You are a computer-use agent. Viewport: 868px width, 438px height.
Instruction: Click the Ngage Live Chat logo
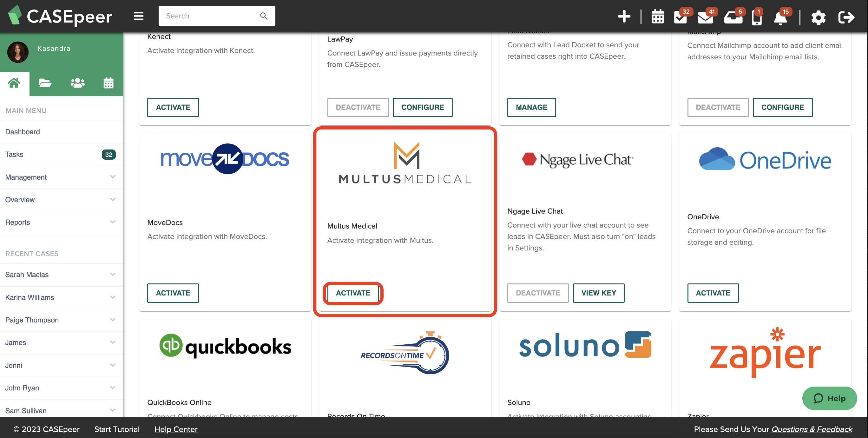pyautogui.click(x=577, y=160)
